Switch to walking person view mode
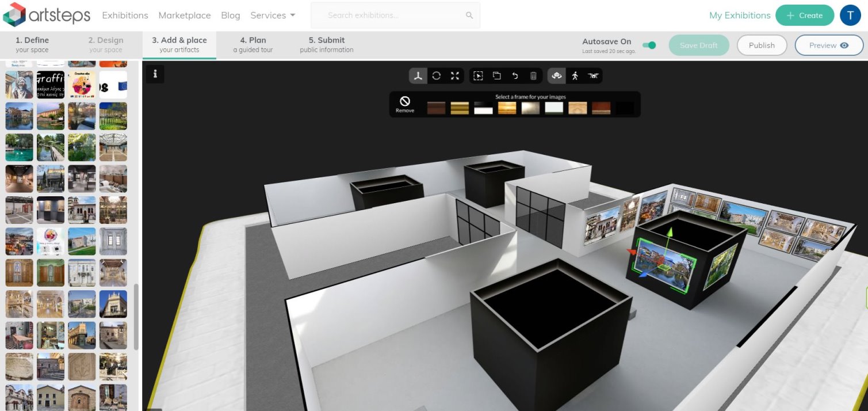The image size is (868, 411). 575,76
